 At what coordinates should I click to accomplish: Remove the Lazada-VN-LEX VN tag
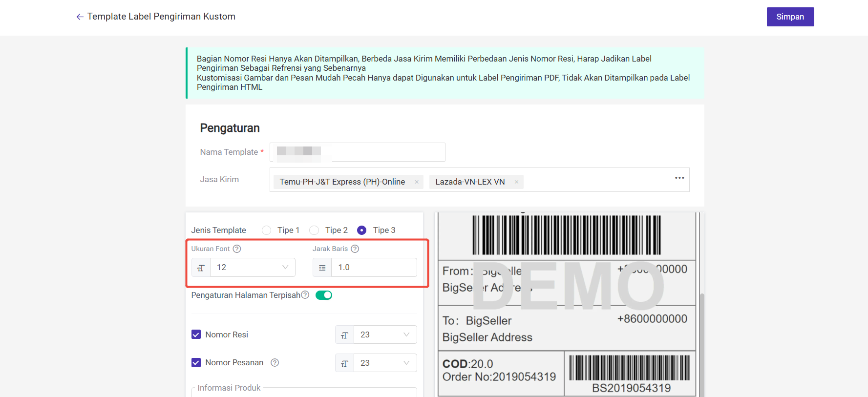(516, 182)
